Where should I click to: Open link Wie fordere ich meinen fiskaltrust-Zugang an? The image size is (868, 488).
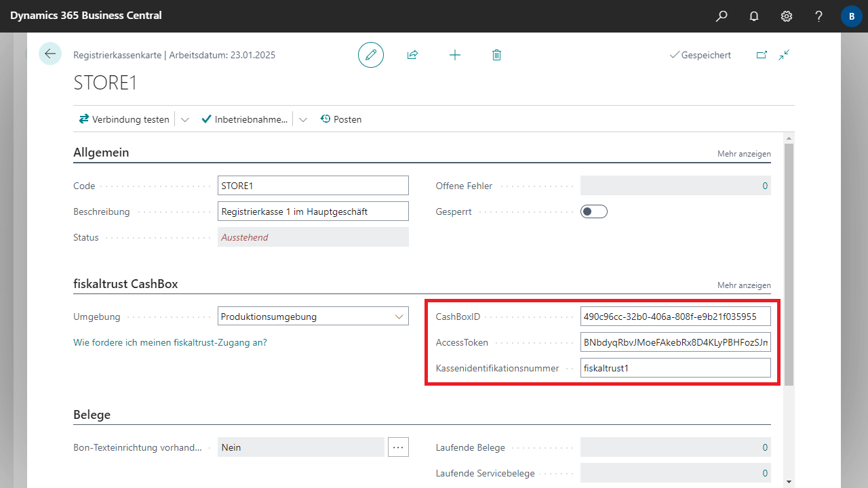(170, 342)
